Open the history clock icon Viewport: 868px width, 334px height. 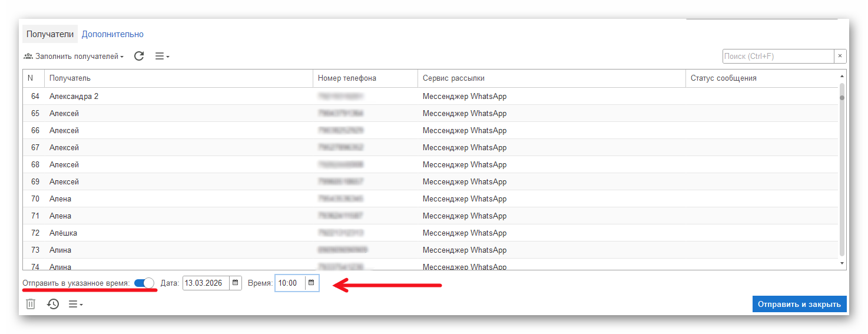click(x=53, y=304)
